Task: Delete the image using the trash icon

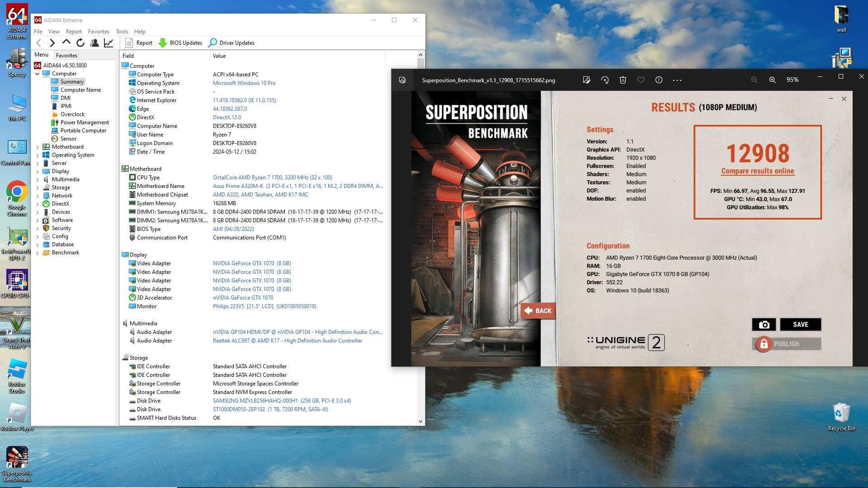Action: tap(623, 80)
